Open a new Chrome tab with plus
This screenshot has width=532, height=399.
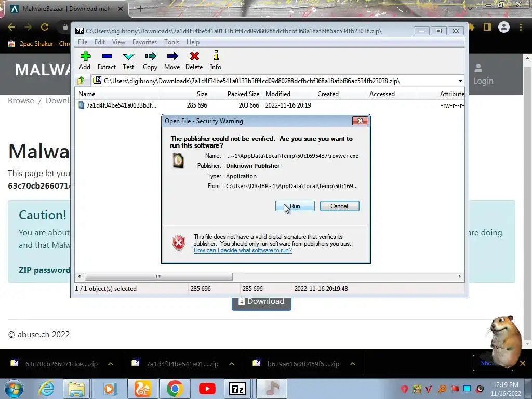(140, 9)
